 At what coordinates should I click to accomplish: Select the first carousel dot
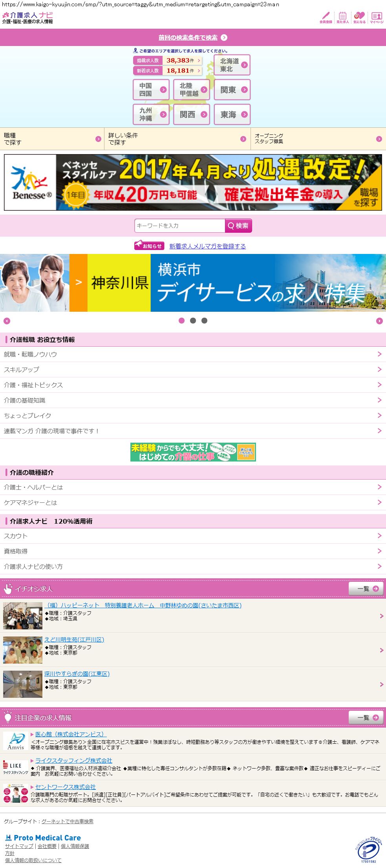pos(181,321)
